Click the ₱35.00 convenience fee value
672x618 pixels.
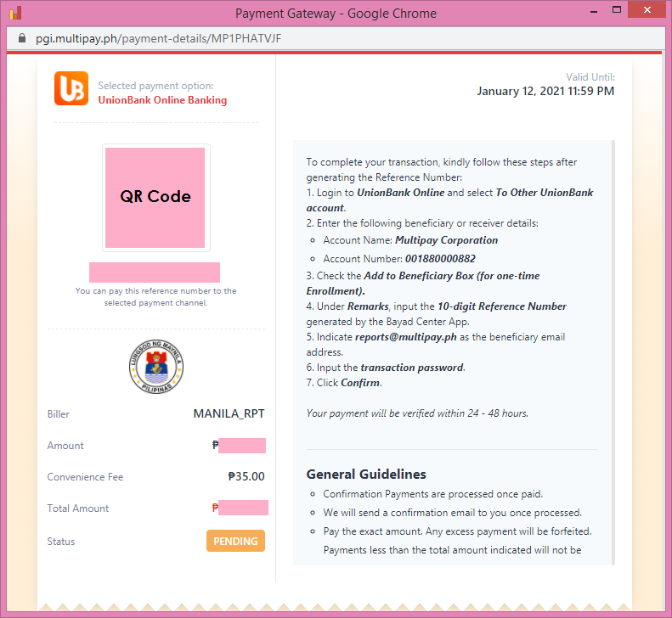tap(246, 476)
